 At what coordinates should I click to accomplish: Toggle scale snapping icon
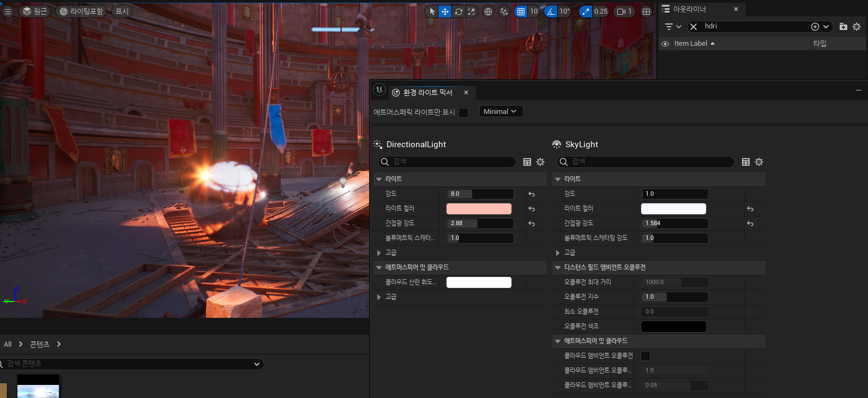click(585, 11)
